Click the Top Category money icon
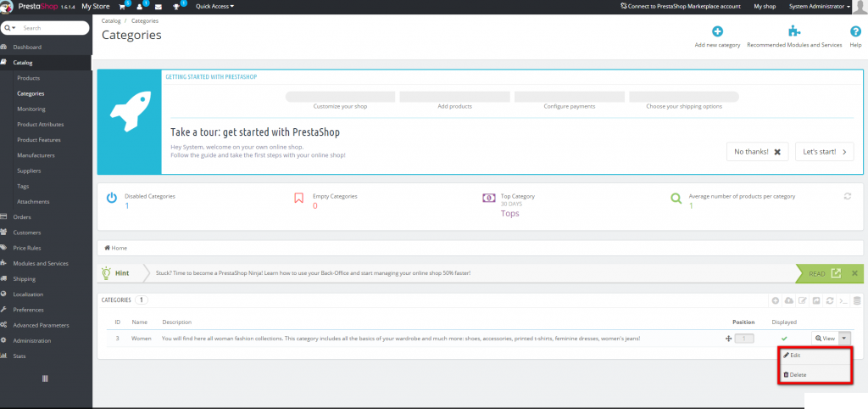 click(489, 198)
